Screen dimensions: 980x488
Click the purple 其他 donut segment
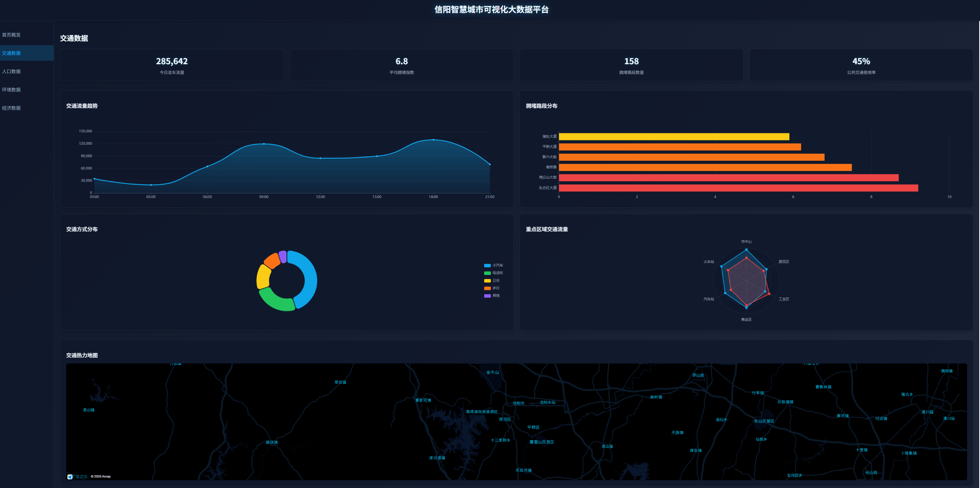(x=283, y=256)
